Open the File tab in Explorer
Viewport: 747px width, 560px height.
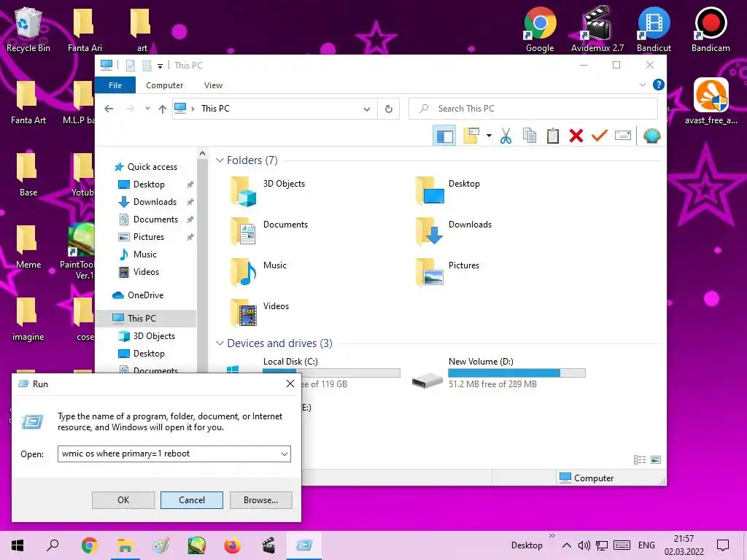(x=115, y=85)
